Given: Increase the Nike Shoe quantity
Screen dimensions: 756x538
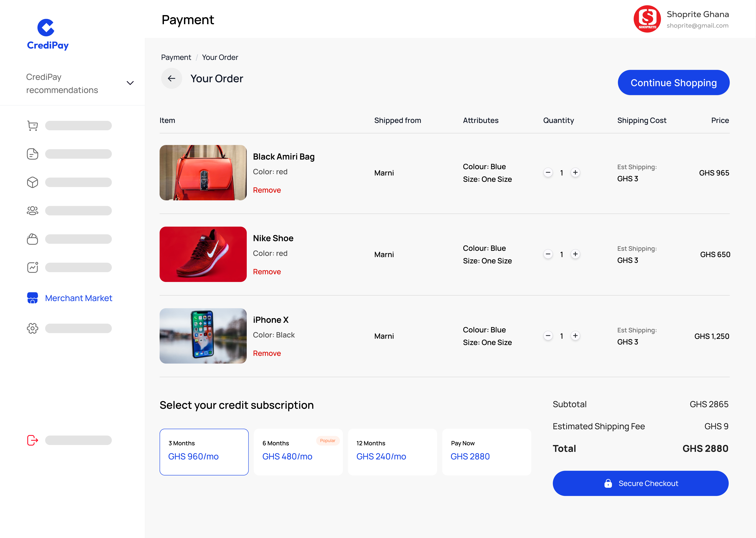Looking at the screenshot, I should click(x=575, y=254).
